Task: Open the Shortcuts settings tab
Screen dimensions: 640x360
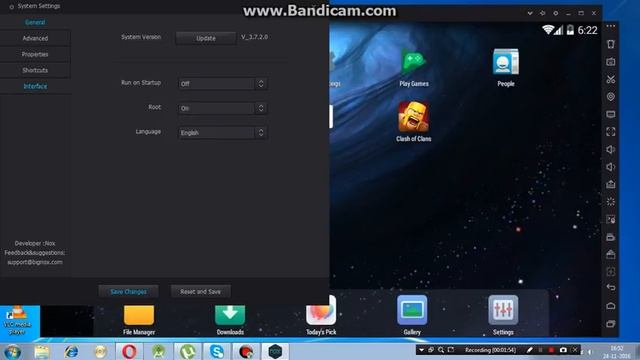Action: [x=35, y=70]
